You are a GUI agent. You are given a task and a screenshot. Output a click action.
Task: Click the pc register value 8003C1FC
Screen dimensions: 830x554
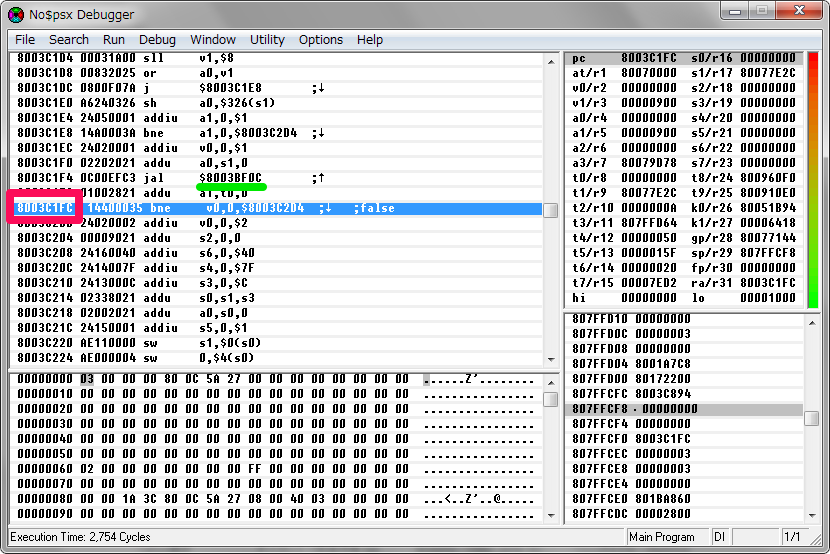tap(648, 58)
